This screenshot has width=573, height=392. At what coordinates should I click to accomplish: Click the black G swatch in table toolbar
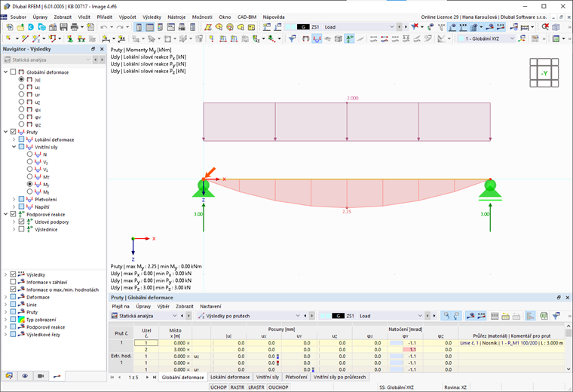(339, 316)
